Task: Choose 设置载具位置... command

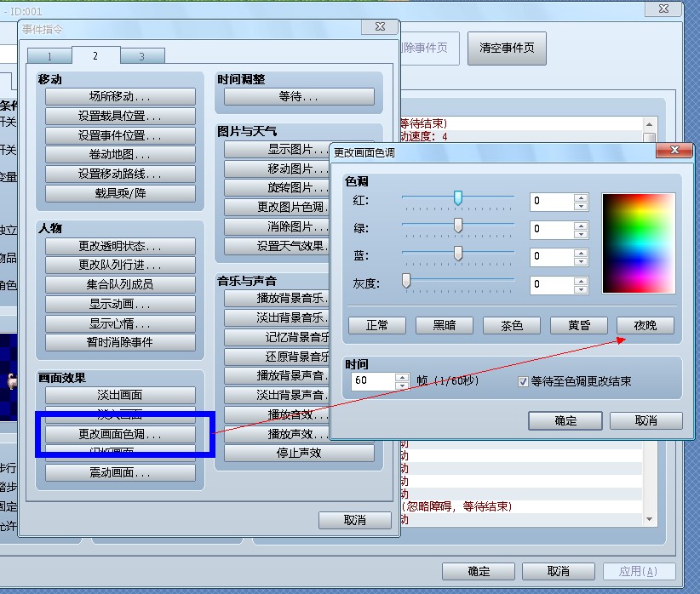Action: point(120,116)
